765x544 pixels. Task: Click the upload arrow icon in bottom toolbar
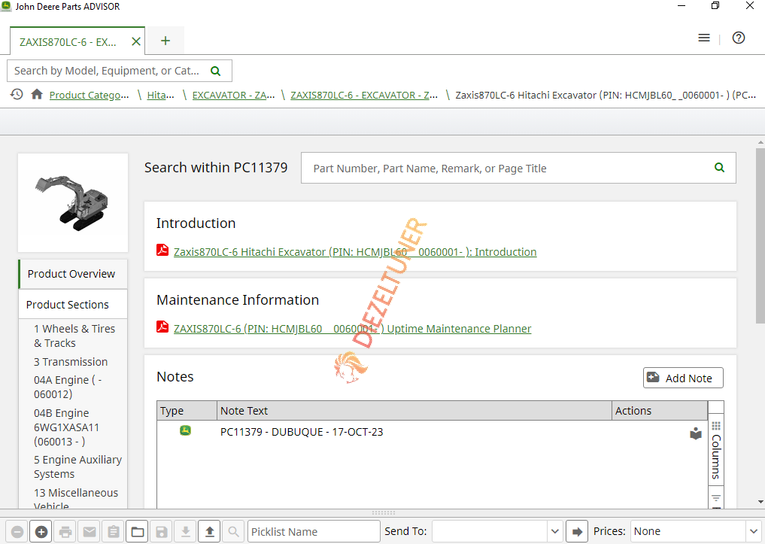pyautogui.click(x=210, y=531)
